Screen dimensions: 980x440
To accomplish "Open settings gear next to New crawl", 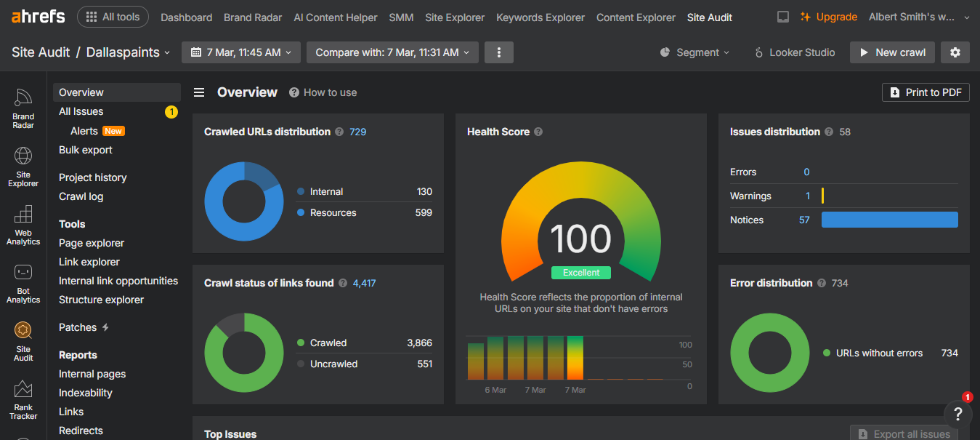I will (955, 52).
